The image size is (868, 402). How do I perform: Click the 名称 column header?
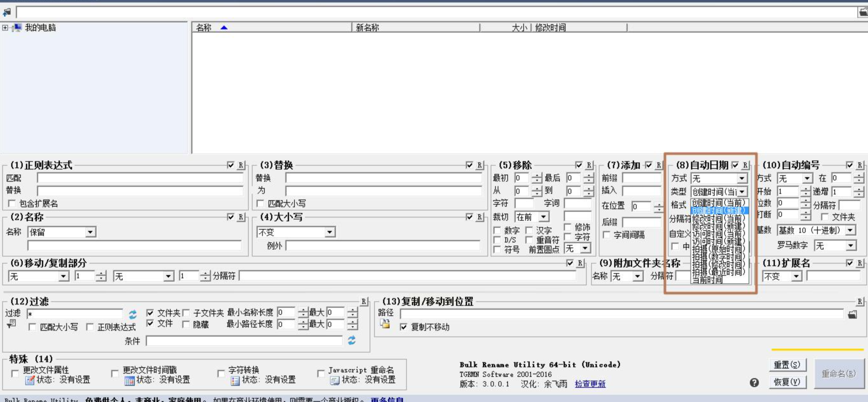pos(204,28)
